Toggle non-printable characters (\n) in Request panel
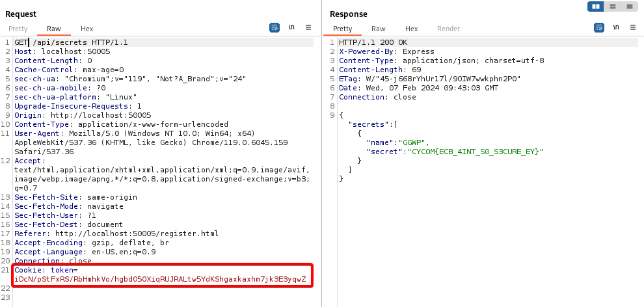The width and height of the screenshot is (644, 307). 291,28
